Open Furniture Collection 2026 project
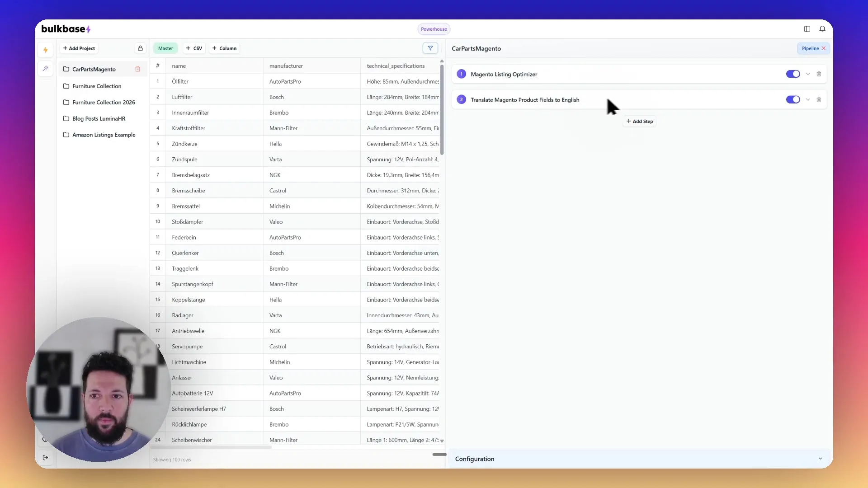868x488 pixels. 104,102
